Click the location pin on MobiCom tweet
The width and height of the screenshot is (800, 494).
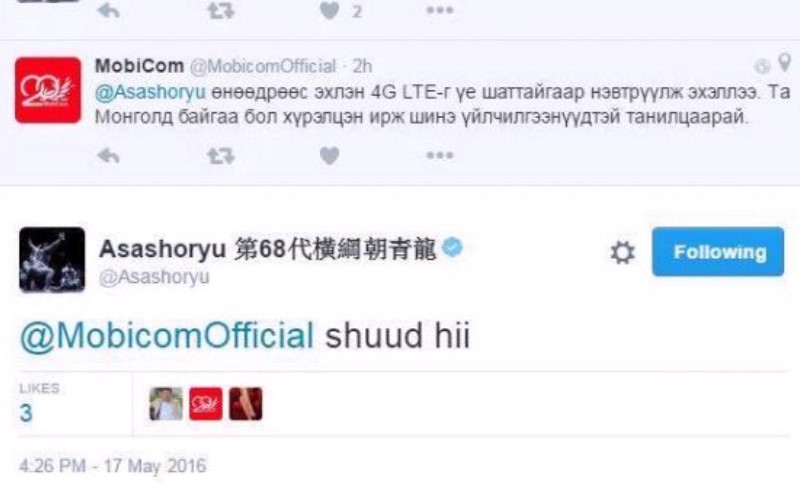[x=784, y=63]
